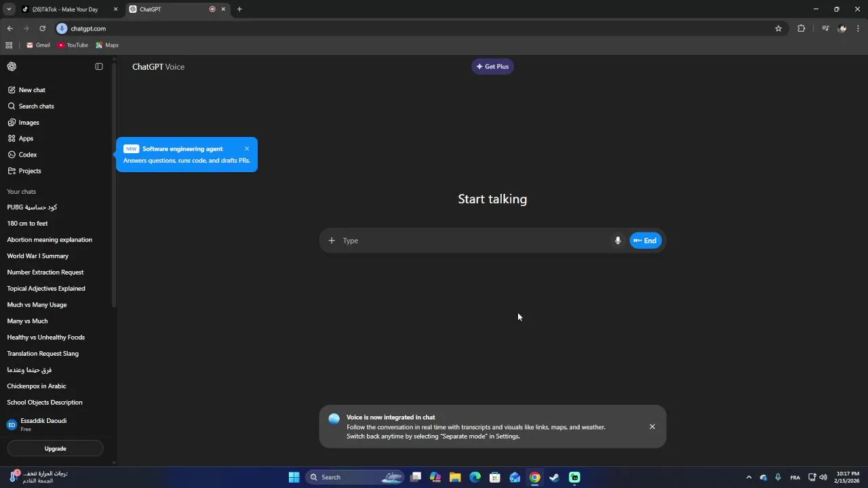Open the Windows Start menu
The height and width of the screenshot is (488, 868).
294,477
